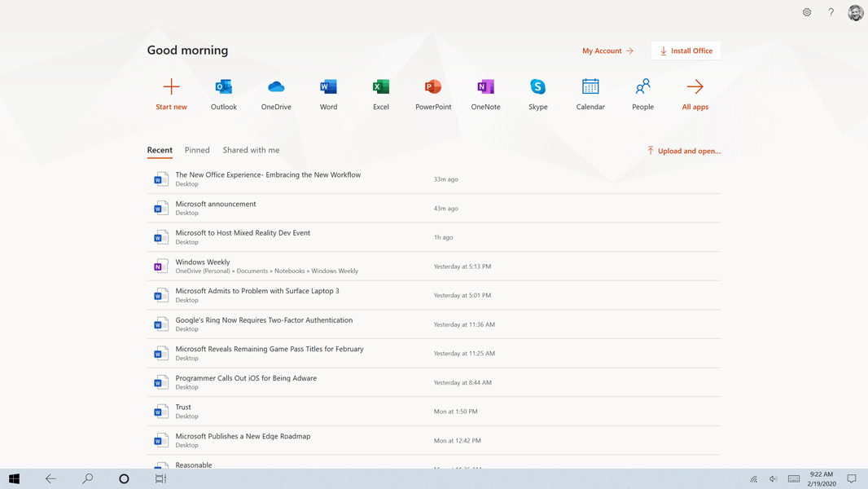Open the My Account link

point(607,51)
